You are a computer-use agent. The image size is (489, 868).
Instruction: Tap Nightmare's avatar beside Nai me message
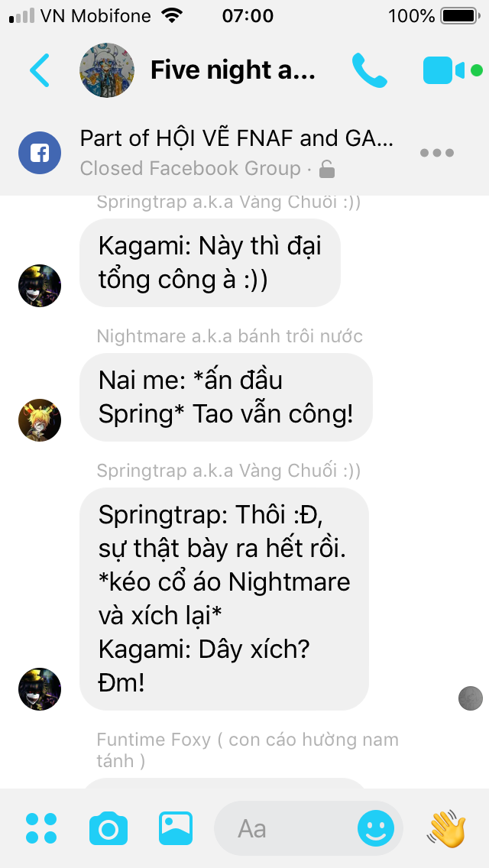pyautogui.click(x=39, y=420)
